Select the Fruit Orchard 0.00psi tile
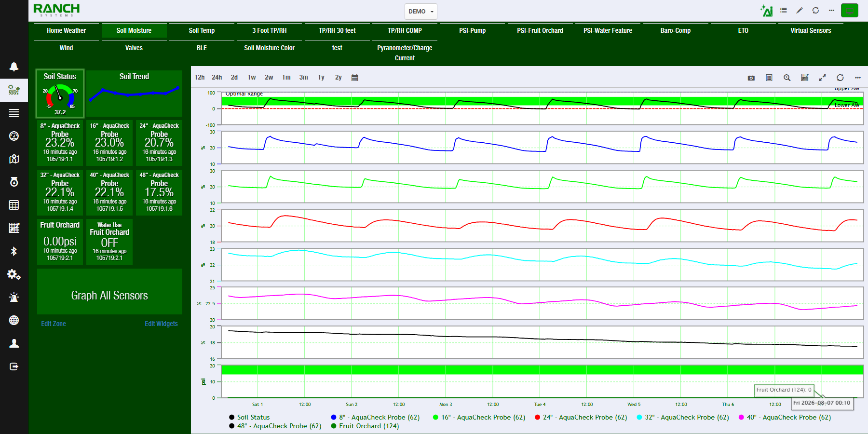 60,242
